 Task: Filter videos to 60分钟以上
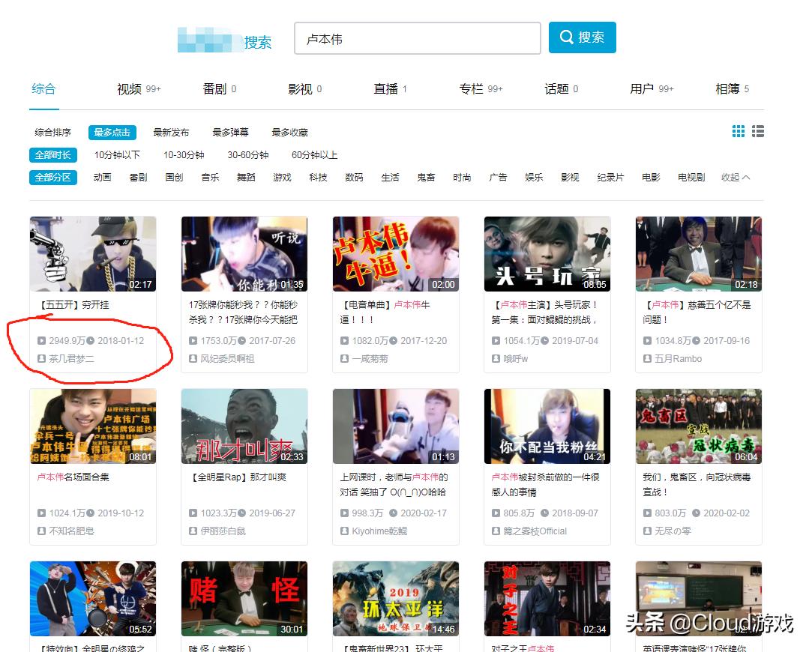[315, 154]
